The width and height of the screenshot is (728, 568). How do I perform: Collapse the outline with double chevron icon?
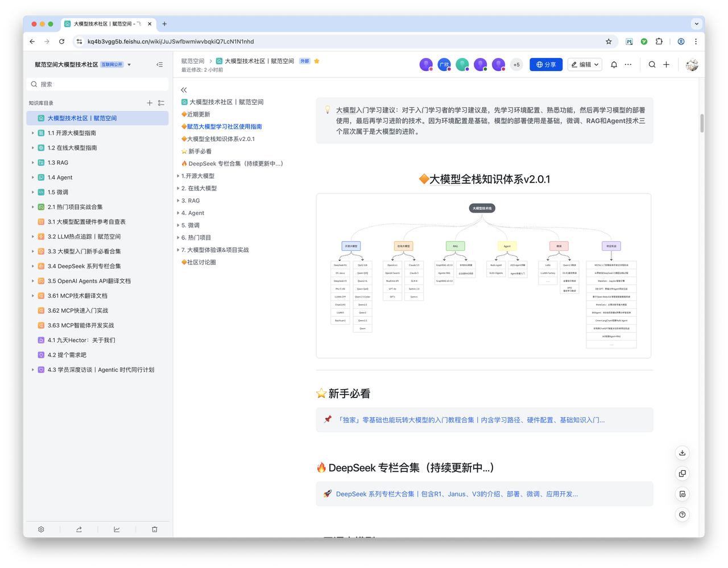[184, 90]
